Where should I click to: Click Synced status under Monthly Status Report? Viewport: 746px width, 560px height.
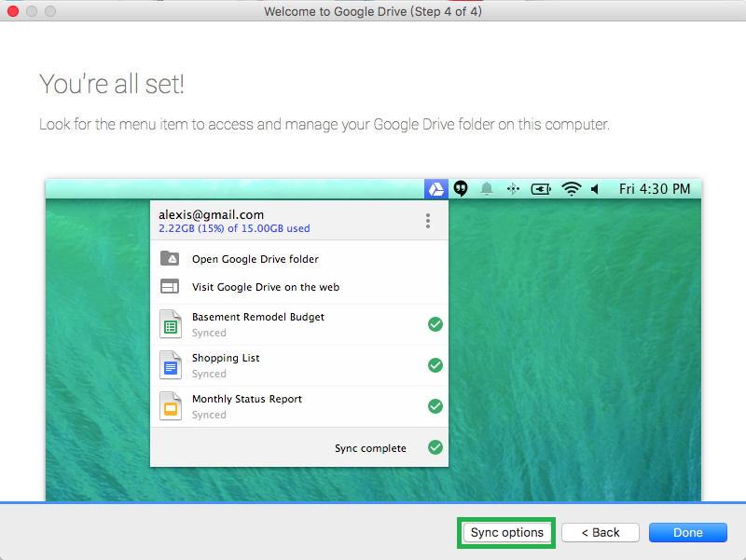pyautogui.click(x=209, y=415)
